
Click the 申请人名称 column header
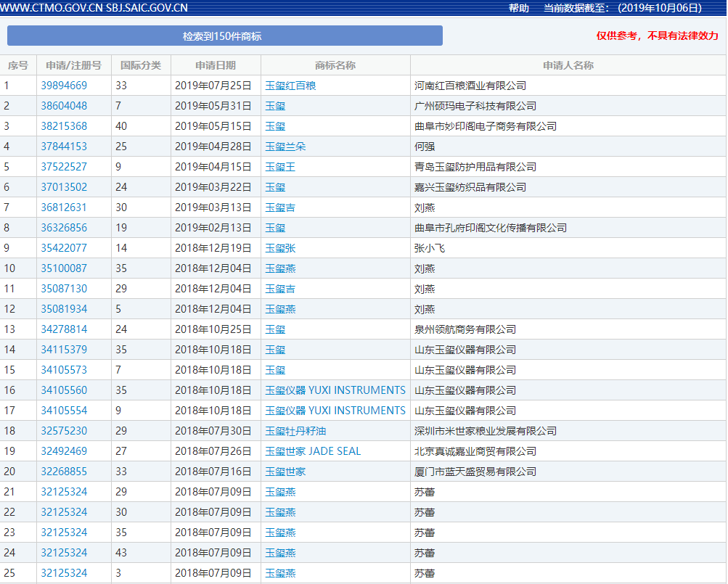(x=568, y=65)
